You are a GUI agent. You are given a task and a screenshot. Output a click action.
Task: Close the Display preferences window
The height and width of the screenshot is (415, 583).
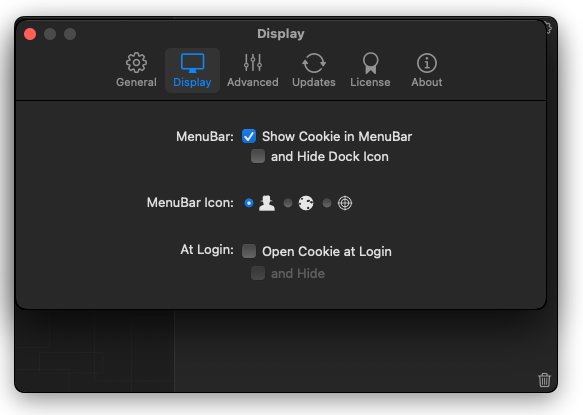(30, 34)
